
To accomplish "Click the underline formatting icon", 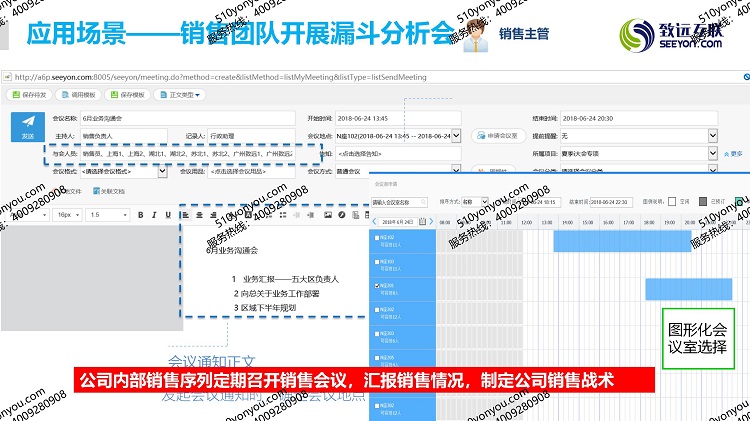I will [x=167, y=215].
